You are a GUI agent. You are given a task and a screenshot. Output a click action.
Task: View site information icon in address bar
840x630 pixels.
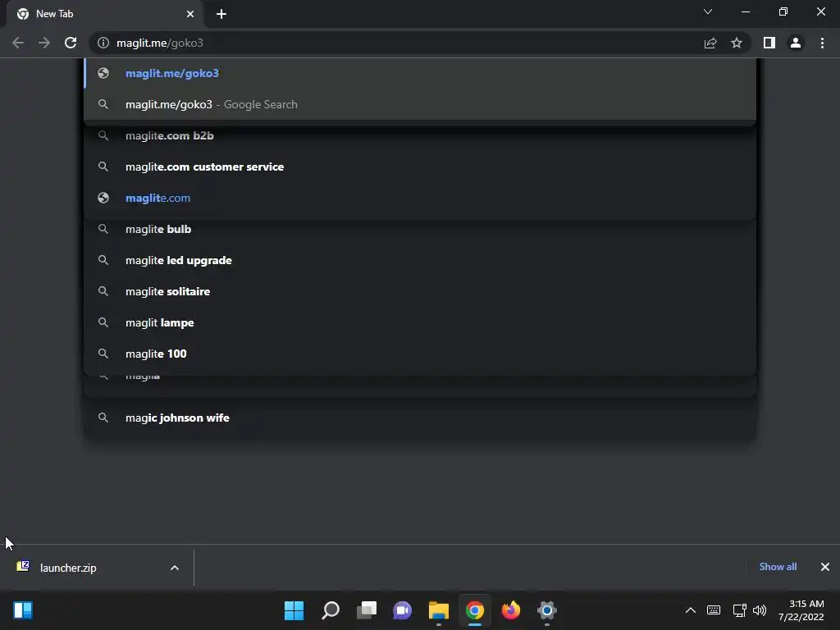coord(103,43)
